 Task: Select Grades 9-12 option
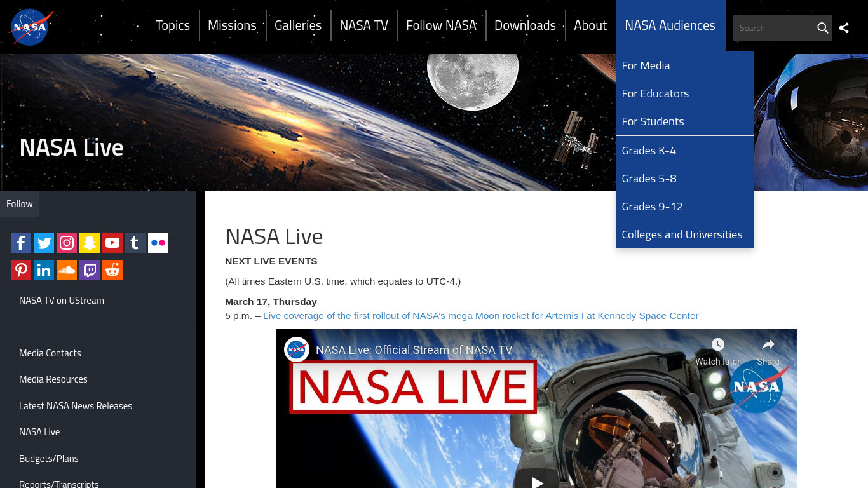click(x=685, y=207)
